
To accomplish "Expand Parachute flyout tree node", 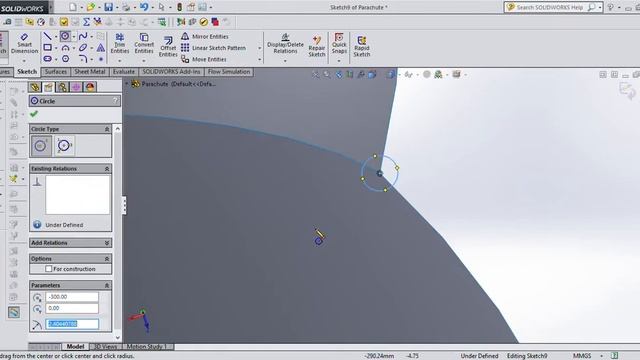I will 127,84.
